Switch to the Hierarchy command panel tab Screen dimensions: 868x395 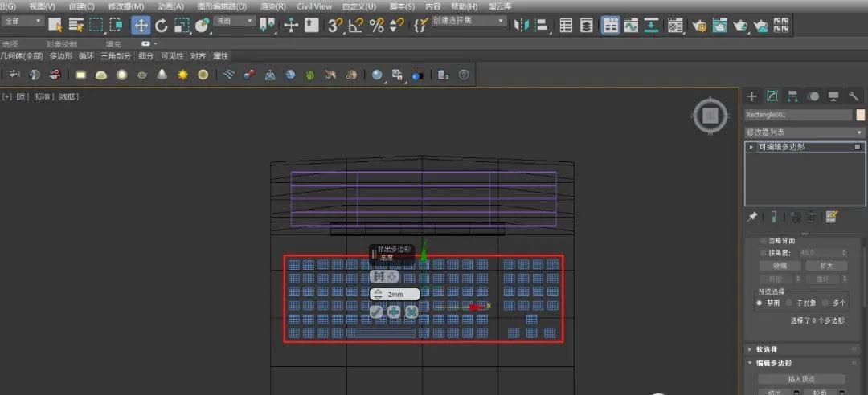(x=792, y=96)
